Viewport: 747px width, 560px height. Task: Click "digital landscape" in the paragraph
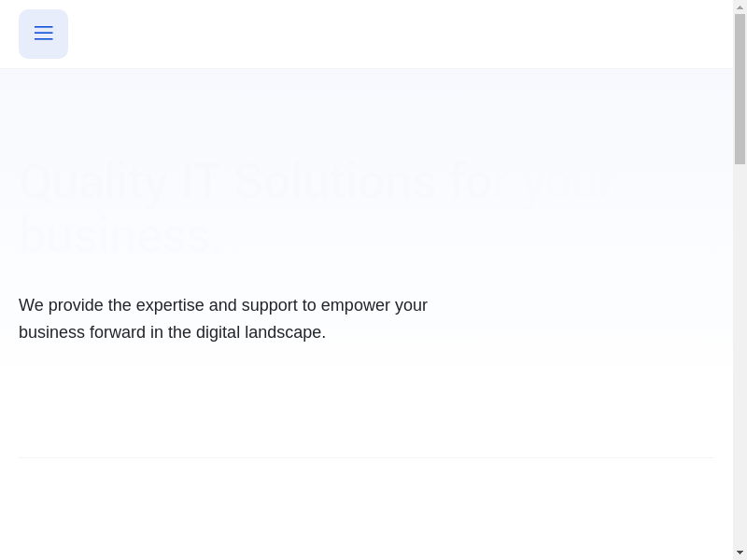click(x=261, y=332)
